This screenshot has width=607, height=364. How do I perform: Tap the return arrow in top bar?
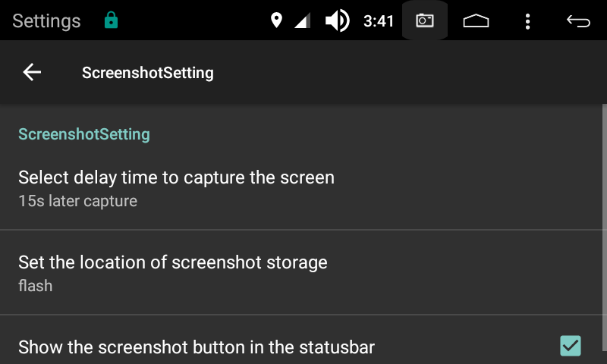(578, 21)
